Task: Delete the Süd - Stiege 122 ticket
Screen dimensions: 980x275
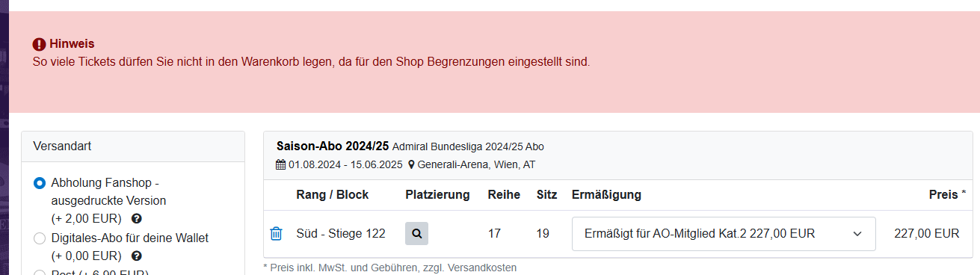Action: coord(276,234)
